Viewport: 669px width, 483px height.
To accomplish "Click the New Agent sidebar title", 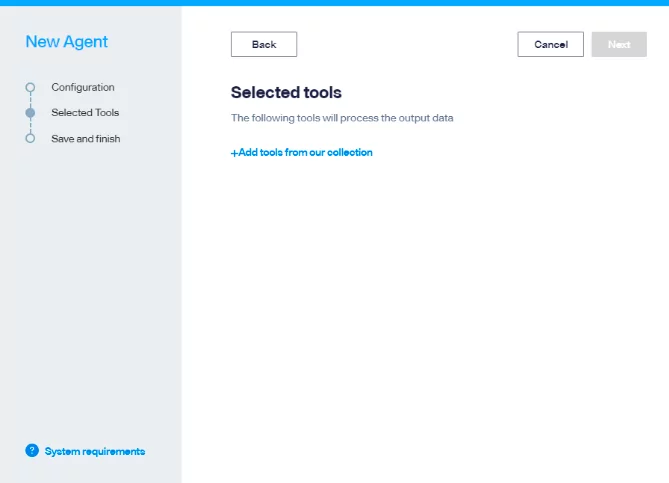I will click(x=67, y=42).
